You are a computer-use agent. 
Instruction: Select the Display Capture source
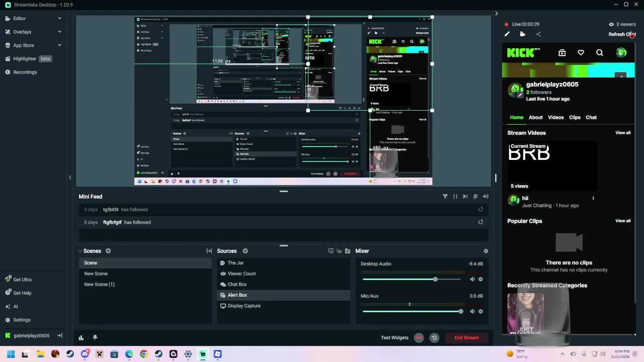[284, 306]
